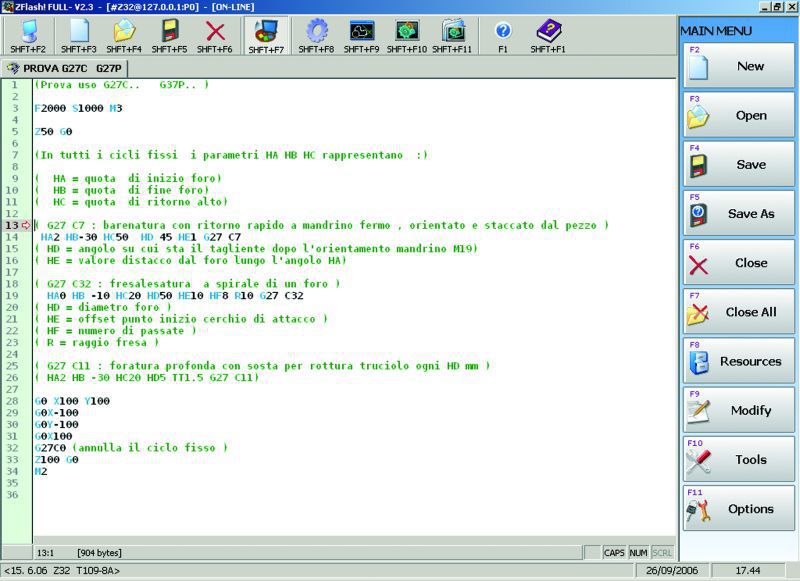This screenshot has height=581, width=800.
Task: Select the PROVA G27C G27P tab
Action: coord(62,70)
